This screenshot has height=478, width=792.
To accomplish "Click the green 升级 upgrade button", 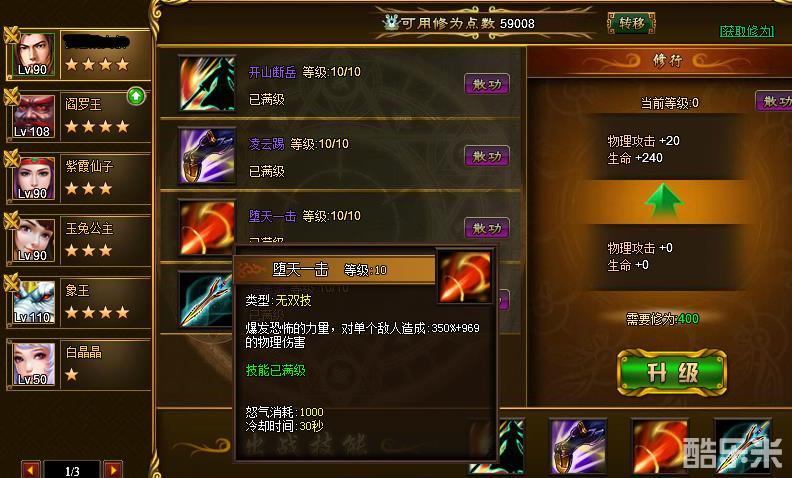I will [672, 373].
